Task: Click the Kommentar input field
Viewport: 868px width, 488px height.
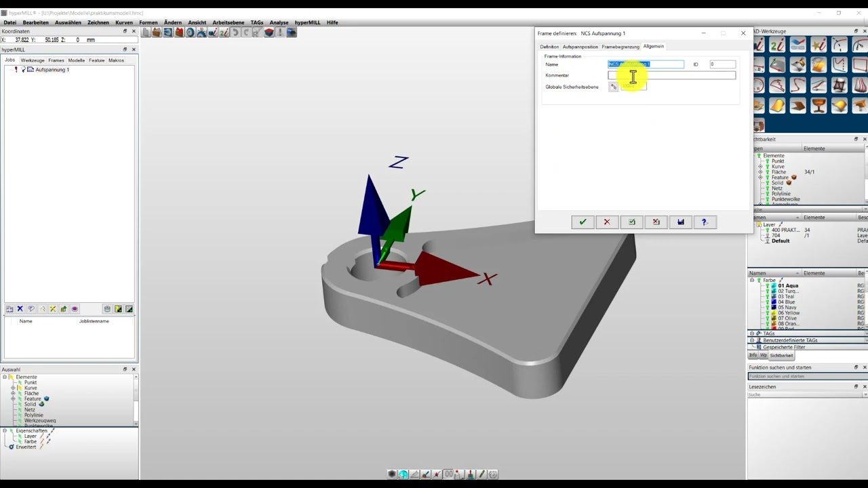Action: pos(671,75)
